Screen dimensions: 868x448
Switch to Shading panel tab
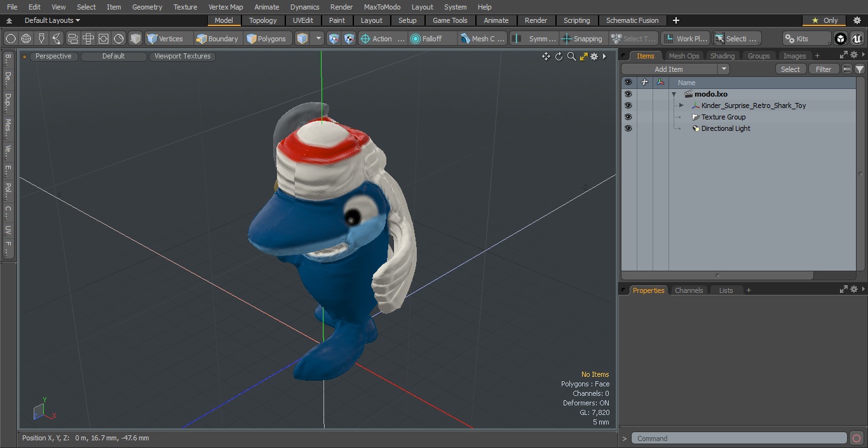click(x=722, y=56)
